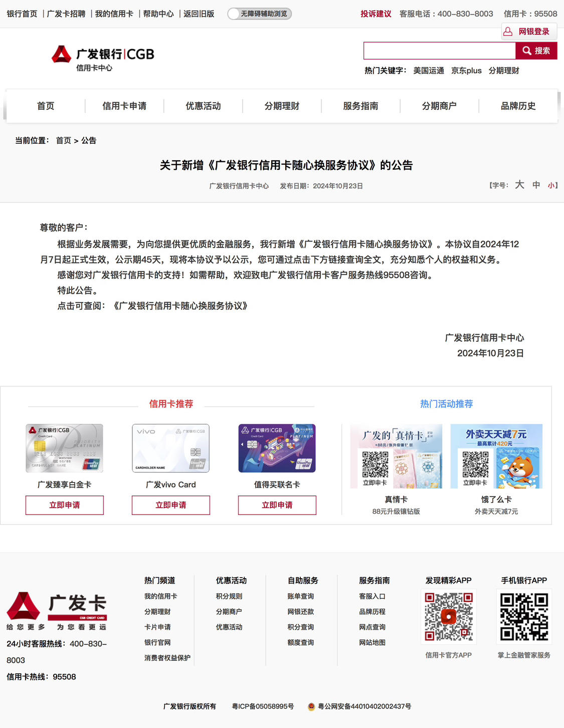Search hot keyword 京东plus
Viewport: 564px width, 728px height.
tap(466, 71)
